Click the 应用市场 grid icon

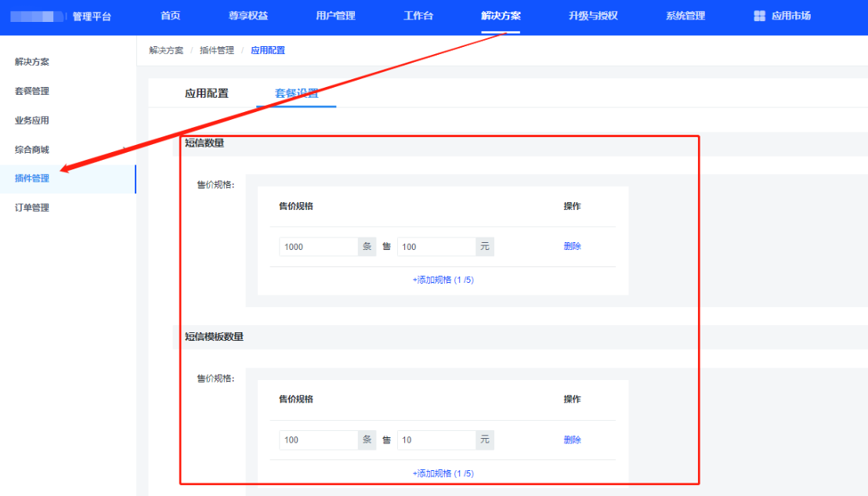[x=759, y=16]
